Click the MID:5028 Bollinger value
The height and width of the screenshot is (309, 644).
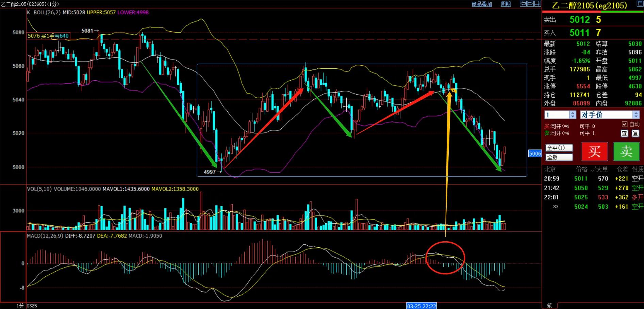pyautogui.click(x=74, y=13)
